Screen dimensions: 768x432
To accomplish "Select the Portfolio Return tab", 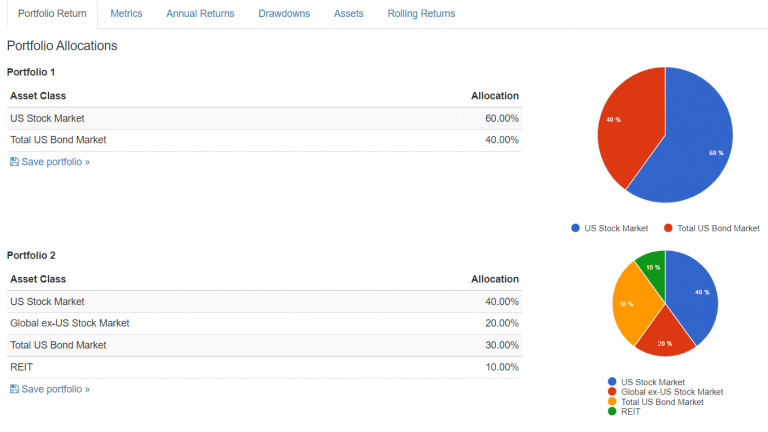I will click(52, 14).
